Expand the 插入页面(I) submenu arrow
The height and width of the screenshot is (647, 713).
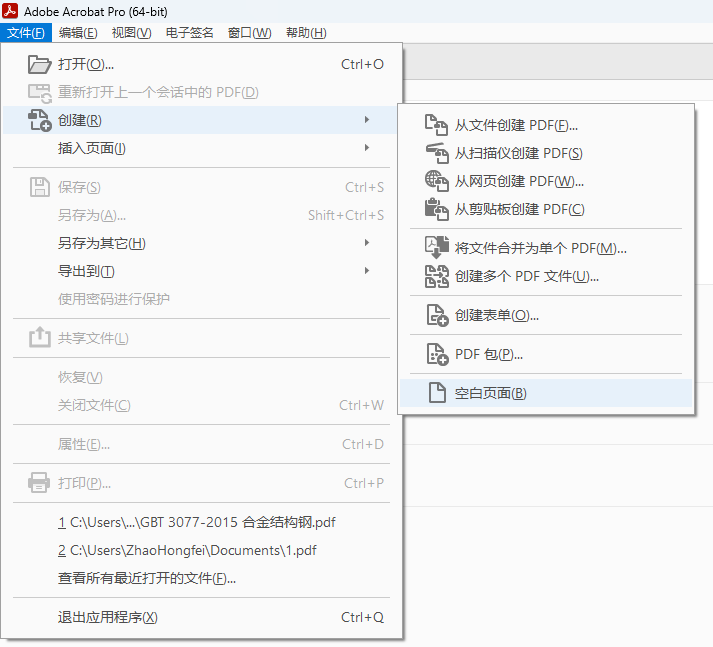click(x=367, y=148)
